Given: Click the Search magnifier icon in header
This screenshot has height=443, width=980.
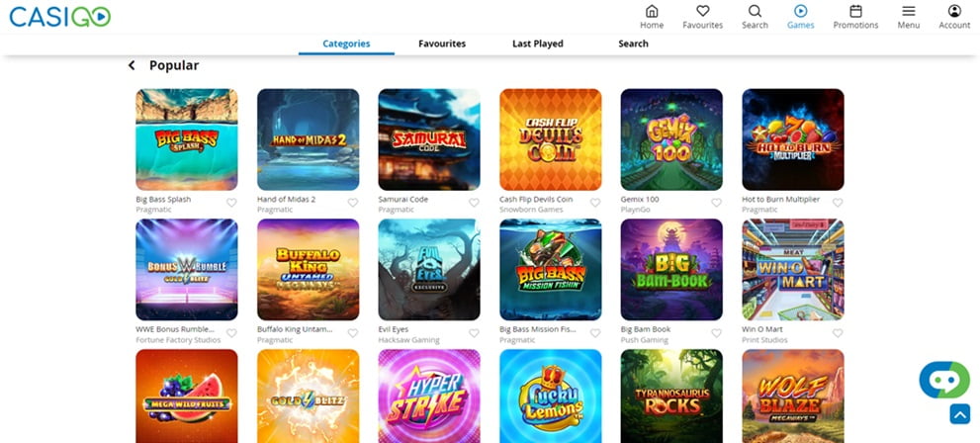Looking at the screenshot, I should pos(755,11).
